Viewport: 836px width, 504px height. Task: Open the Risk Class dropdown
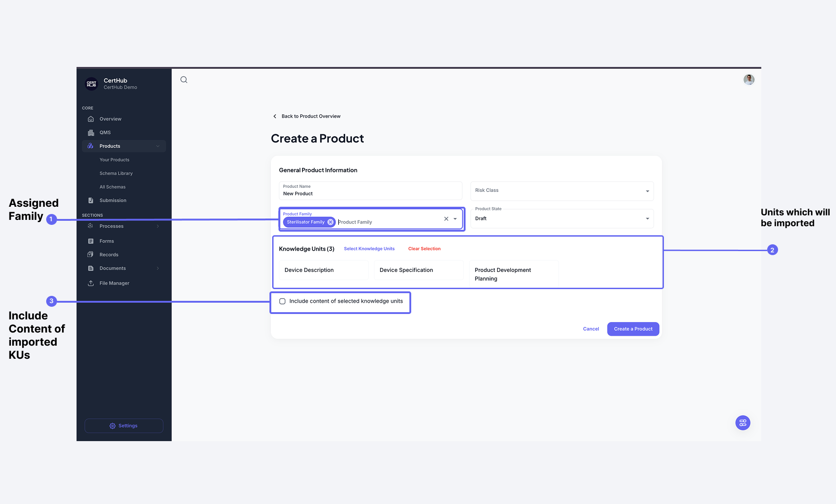pos(647,191)
